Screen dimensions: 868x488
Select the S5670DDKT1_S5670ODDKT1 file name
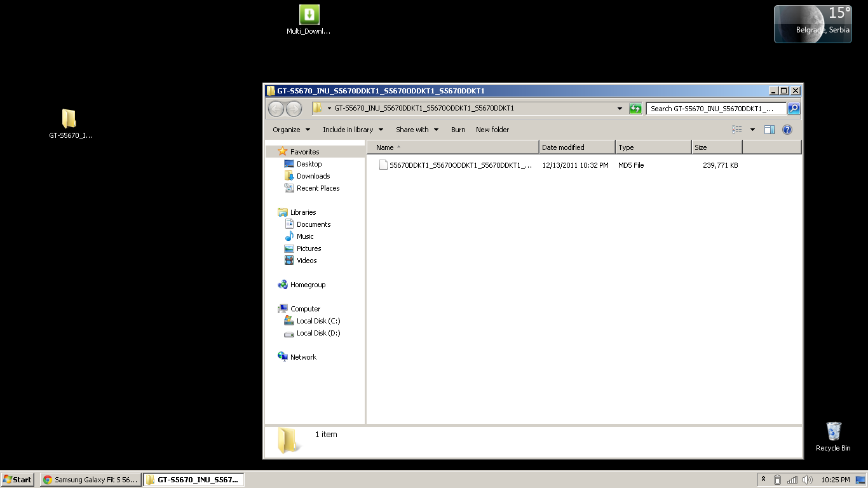461,165
